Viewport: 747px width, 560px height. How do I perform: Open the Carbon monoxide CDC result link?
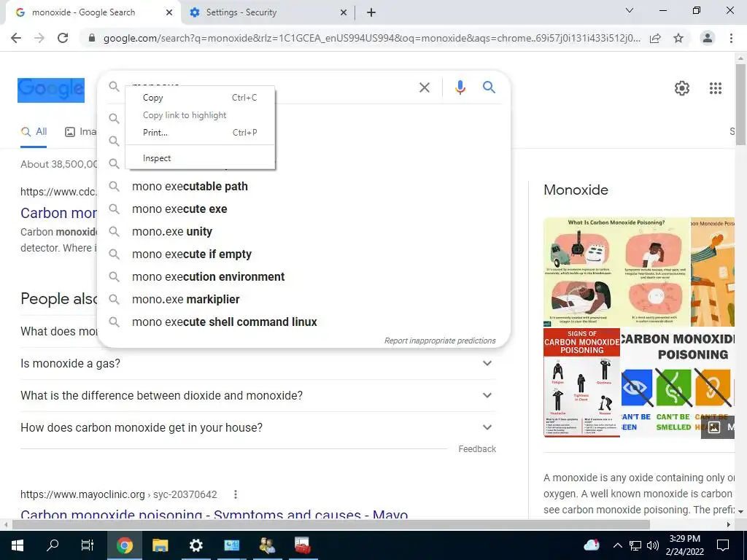[x=58, y=213]
